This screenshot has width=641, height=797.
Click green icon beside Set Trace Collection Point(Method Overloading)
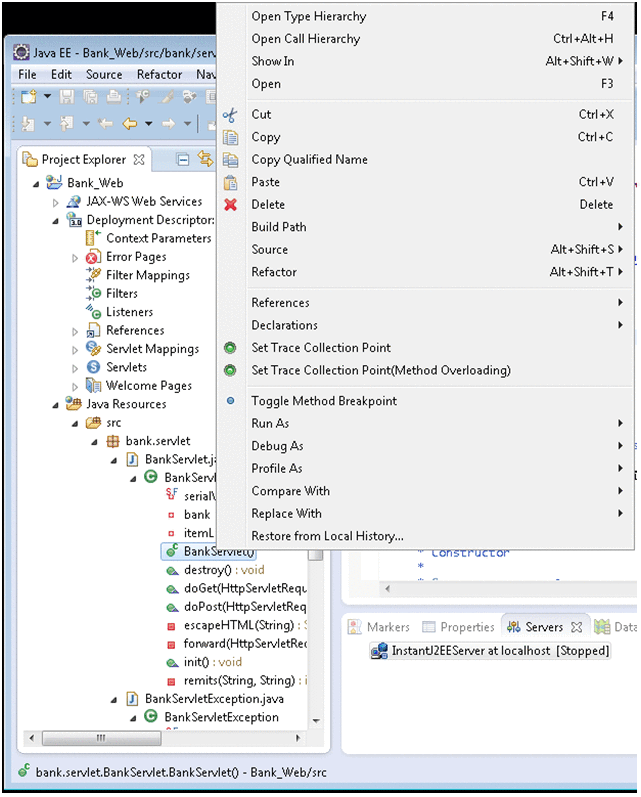click(230, 370)
